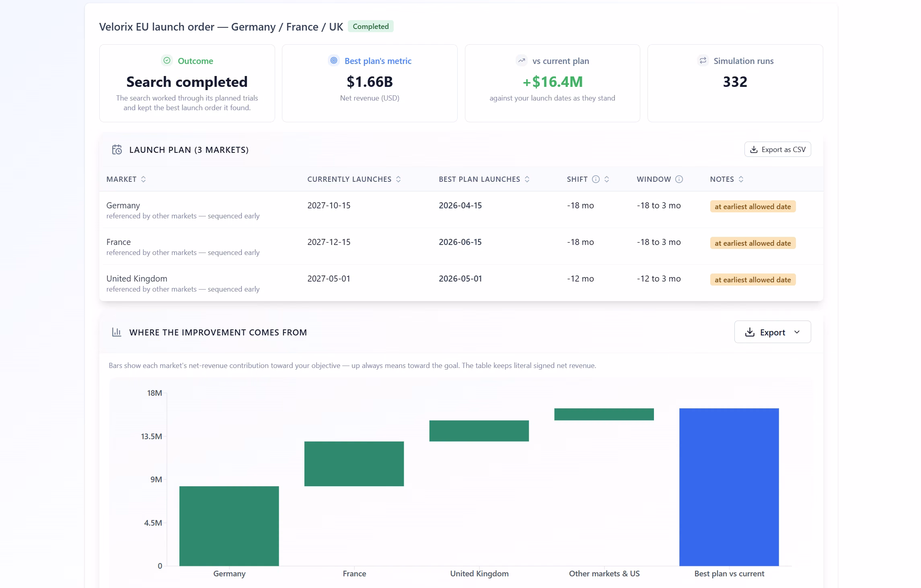Sort by Best Plan Launches column

tap(527, 179)
